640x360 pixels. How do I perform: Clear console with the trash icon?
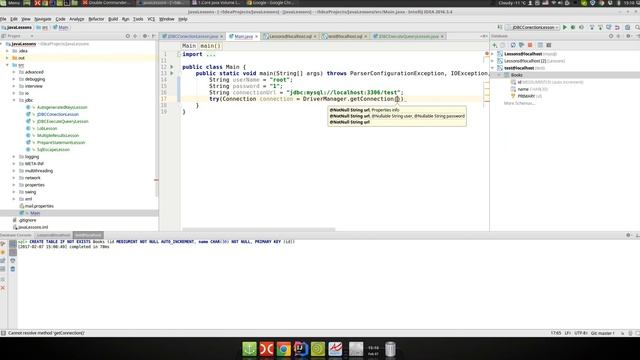[13, 269]
